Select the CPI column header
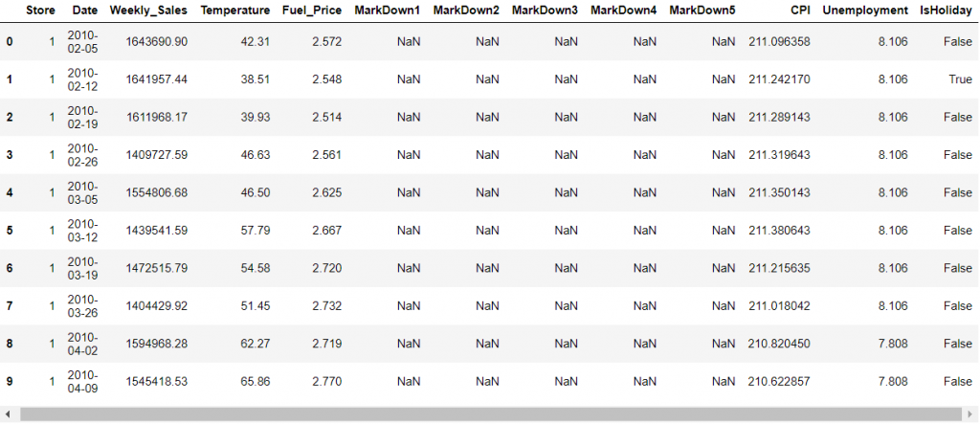This screenshot has height=424, width=980. 800,11
